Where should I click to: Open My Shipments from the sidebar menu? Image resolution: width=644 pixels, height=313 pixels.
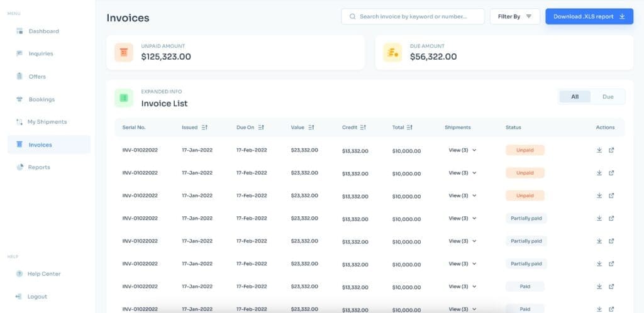(x=47, y=122)
